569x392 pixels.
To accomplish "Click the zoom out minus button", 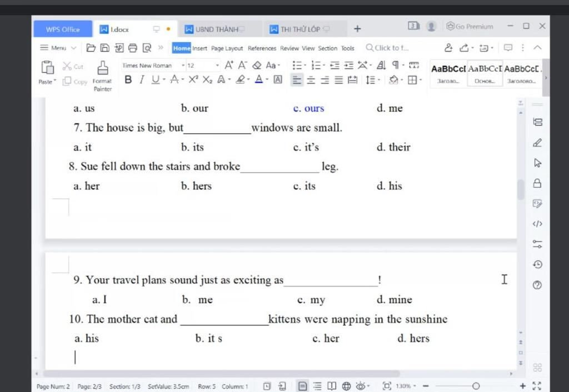I will tap(426, 386).
